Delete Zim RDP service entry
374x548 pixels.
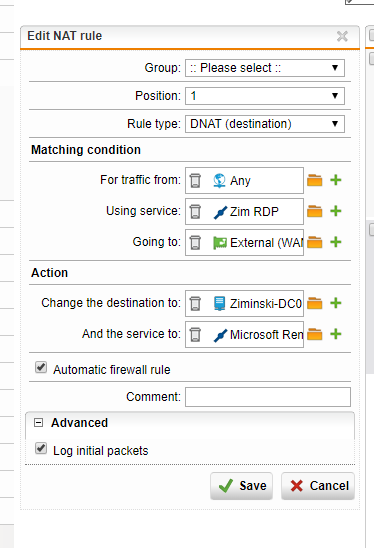[x=195, y=211]
